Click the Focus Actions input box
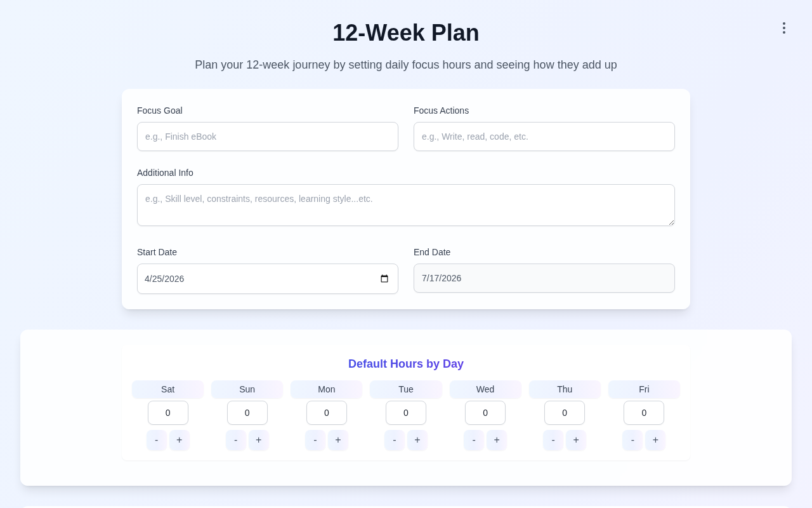The image size is (812, 508). (544, 137)
